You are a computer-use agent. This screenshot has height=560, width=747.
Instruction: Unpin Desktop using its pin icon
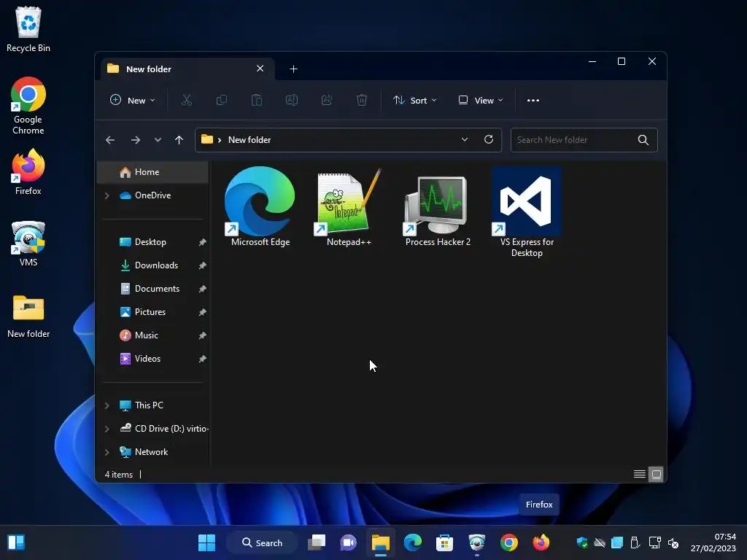click(203, 242)
